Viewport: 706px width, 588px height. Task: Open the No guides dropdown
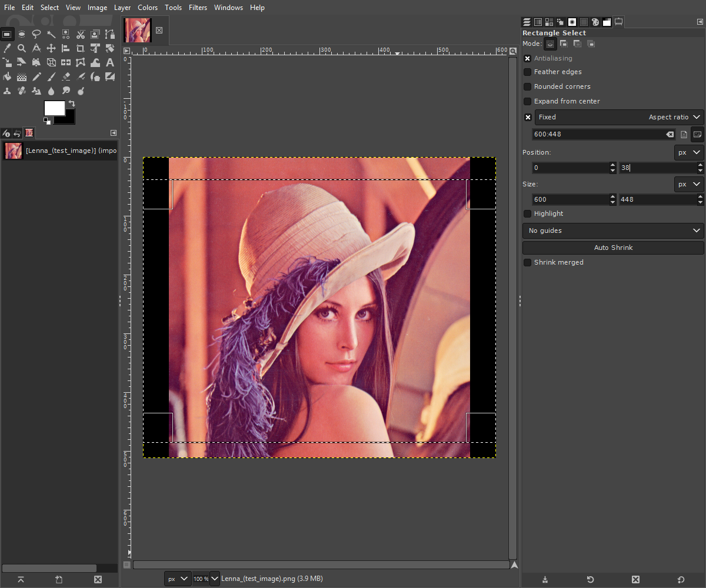(613, 230)
